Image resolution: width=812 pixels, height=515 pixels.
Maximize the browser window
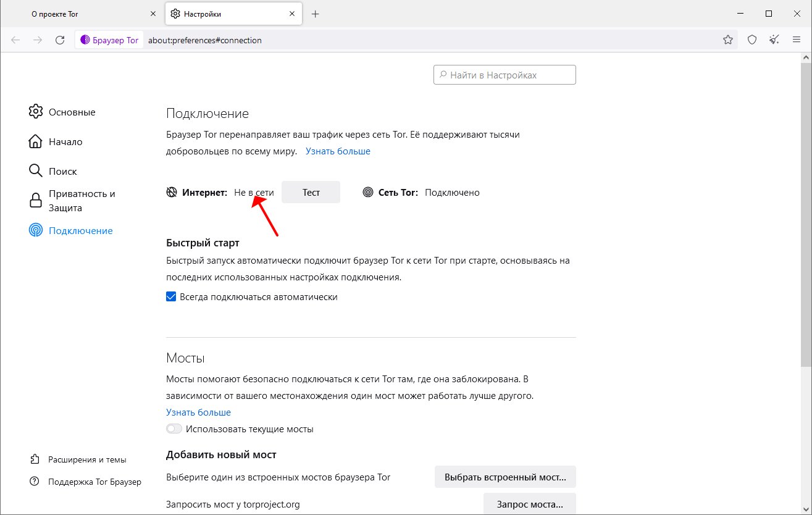tap(769, 13)
